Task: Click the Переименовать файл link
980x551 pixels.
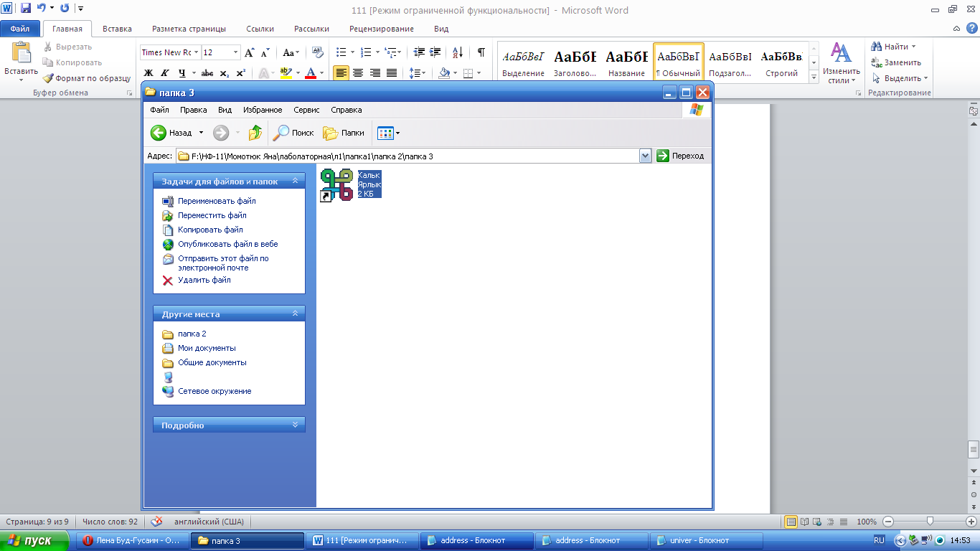Action: tap(217, 201)
